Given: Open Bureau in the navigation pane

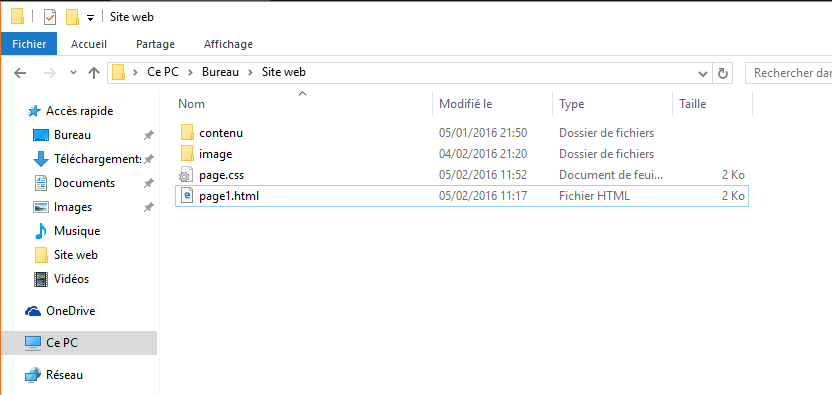Looking at the screenshot, I should [72, 135].
